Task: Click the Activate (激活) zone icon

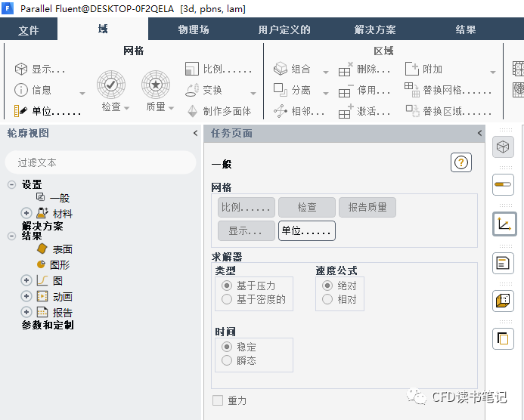Action: pos(346,111)
